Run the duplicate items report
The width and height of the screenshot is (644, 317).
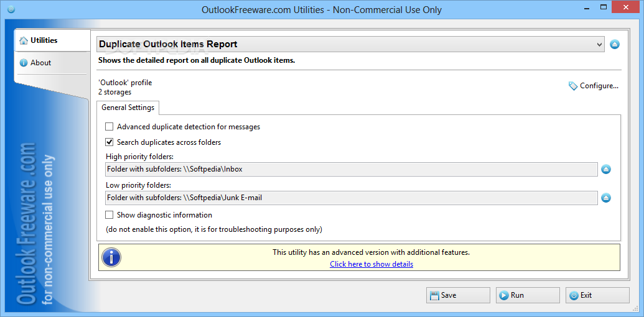528,295
